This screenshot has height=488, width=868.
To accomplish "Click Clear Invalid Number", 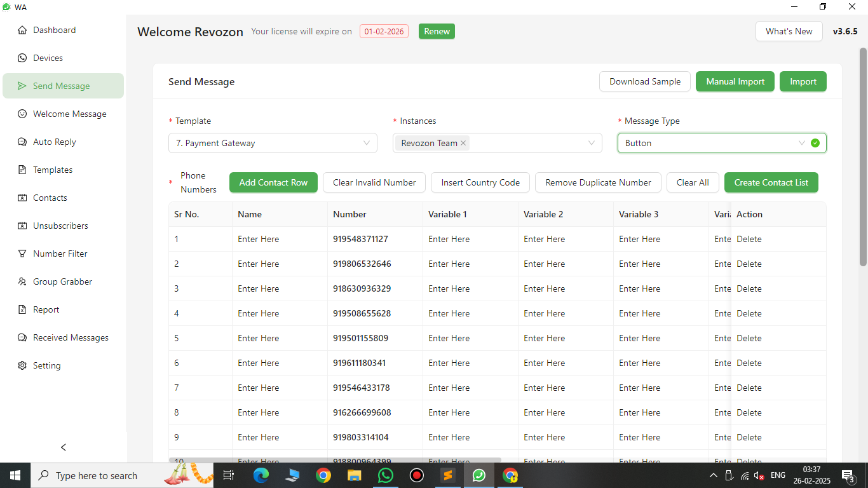I will 374,182.
